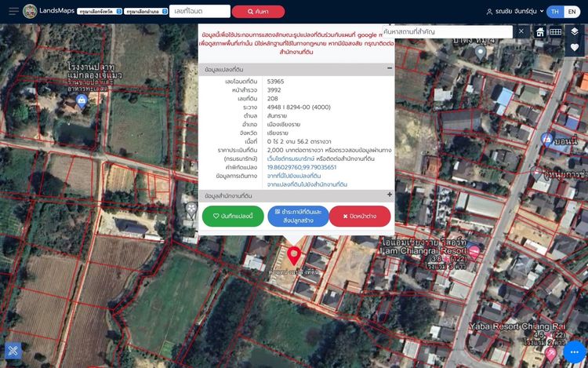Screen dimensions: 588x368
Task: Click the red parcel location pin
Action: (294, 256)
